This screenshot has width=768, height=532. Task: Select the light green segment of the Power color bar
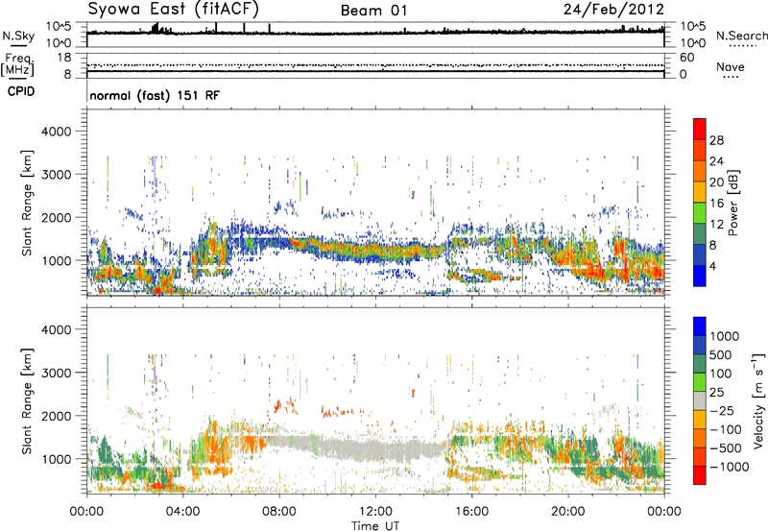pyautogui.click(x=700, y=213)
